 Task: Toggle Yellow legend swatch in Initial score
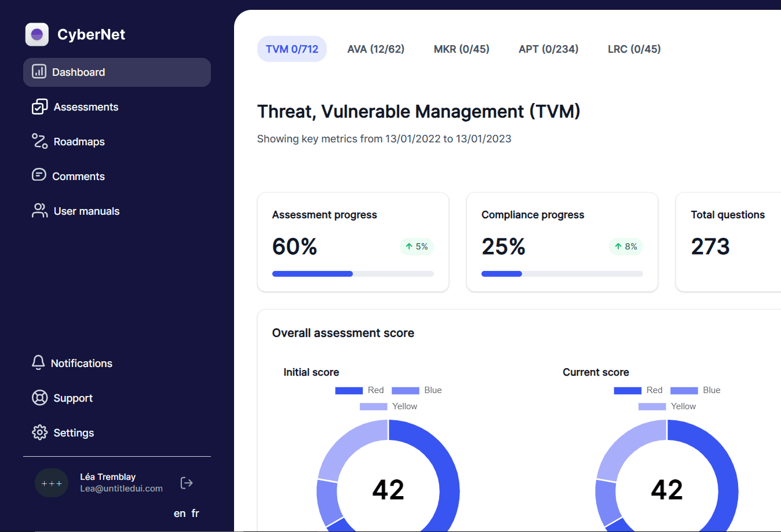coord(374,407)
